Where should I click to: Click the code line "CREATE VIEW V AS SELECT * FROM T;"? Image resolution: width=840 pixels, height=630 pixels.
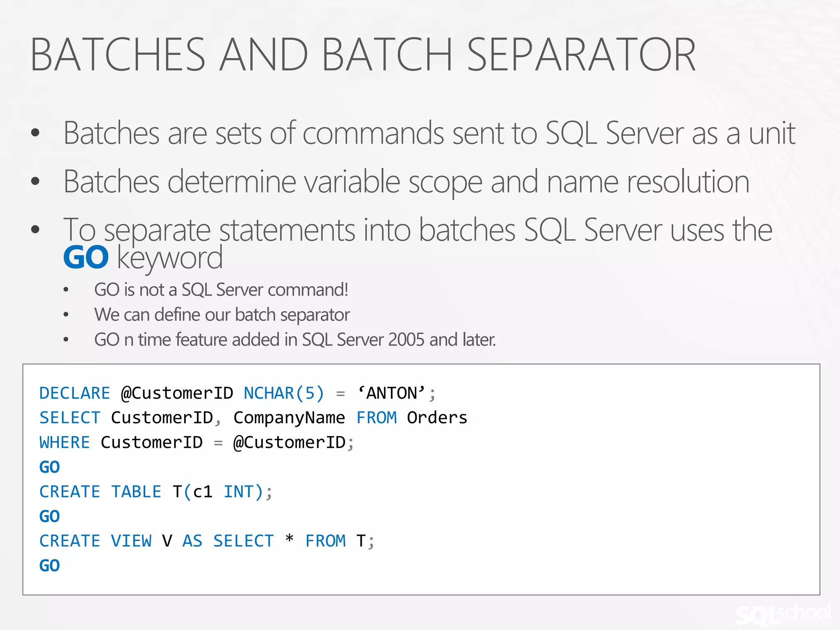[x=207, y=541]
